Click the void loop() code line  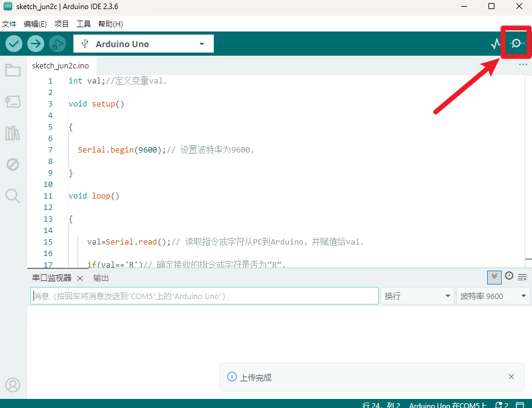pyautogui.click(x=94, y=196)
